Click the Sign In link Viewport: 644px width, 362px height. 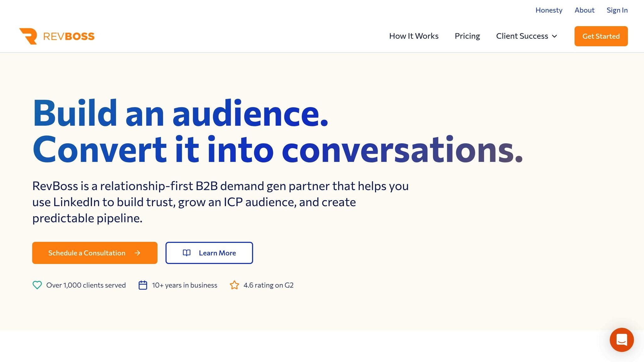click(x=617, y=10)
